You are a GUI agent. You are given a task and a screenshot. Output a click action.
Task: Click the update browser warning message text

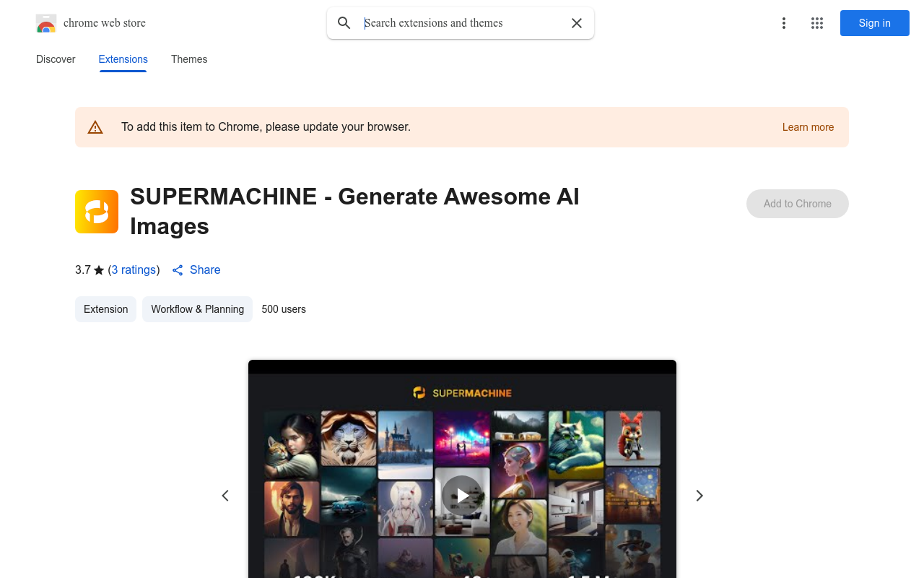pyautogui.click(x=266, y=127)
